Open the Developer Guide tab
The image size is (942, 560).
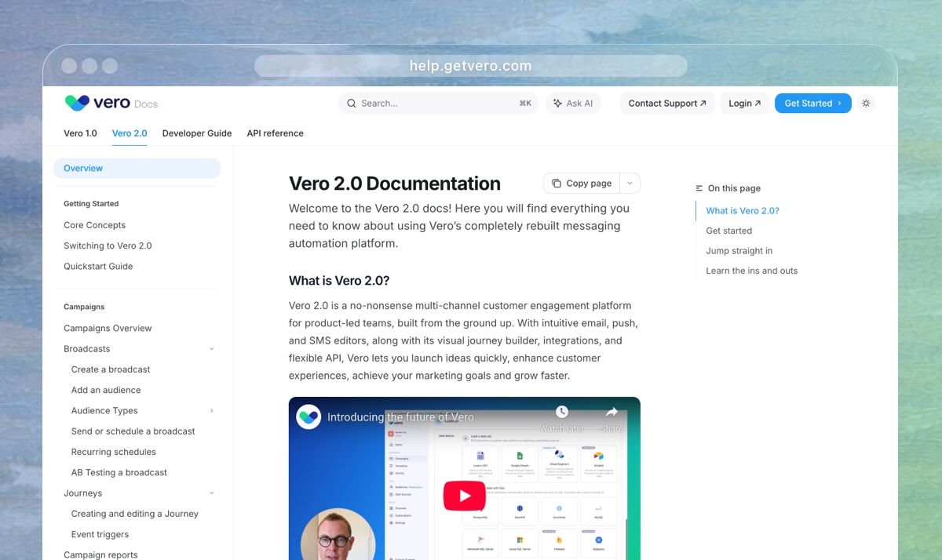[x=197, y=133]
